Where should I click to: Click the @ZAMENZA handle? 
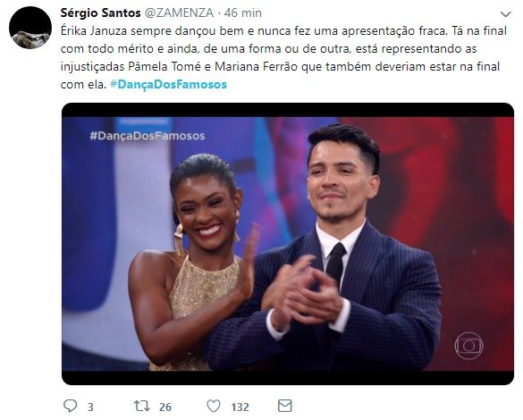[x=180, y=13]
